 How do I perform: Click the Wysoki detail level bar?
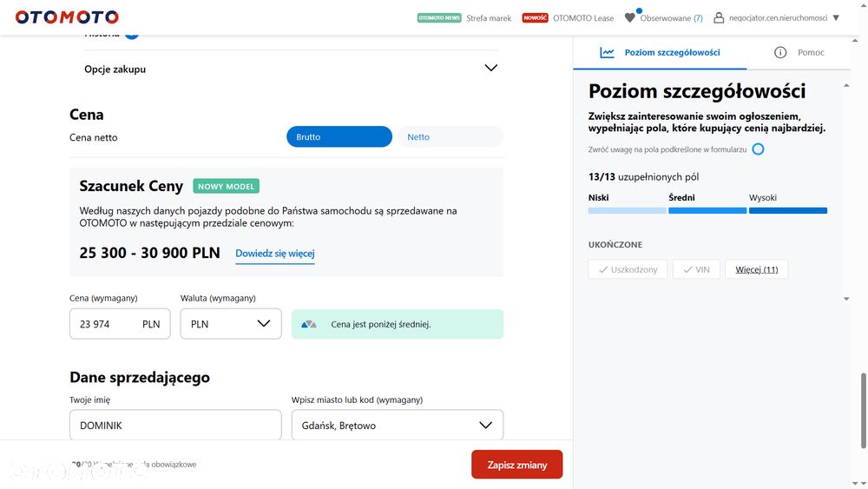click(x=787, y=210)
